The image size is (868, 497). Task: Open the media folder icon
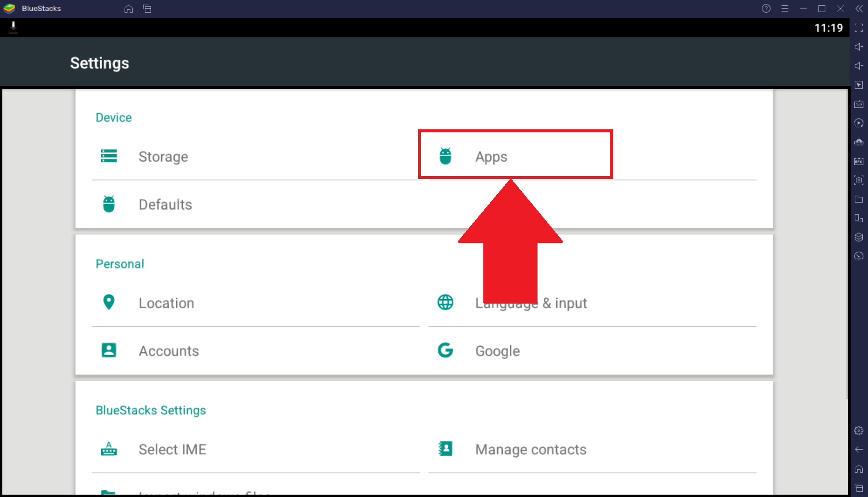(859, 199)
